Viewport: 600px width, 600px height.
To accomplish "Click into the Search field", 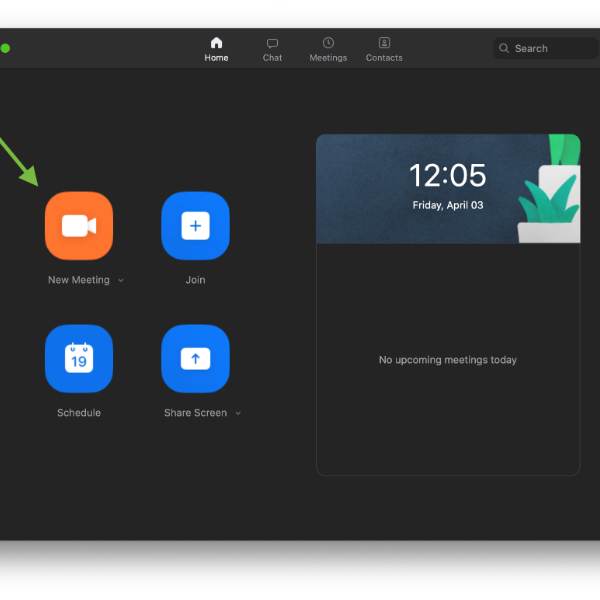I will pyautogui.click(x=546, y=48).
